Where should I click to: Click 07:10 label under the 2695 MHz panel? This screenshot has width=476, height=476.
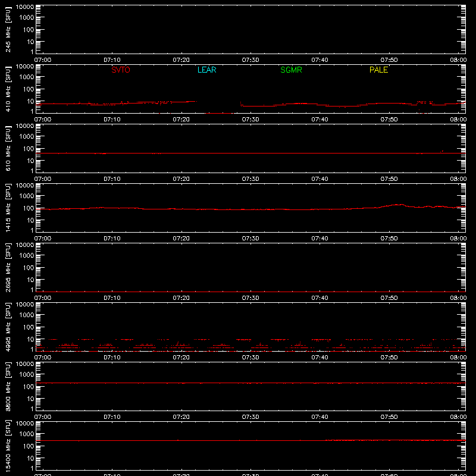click(112, 298)
